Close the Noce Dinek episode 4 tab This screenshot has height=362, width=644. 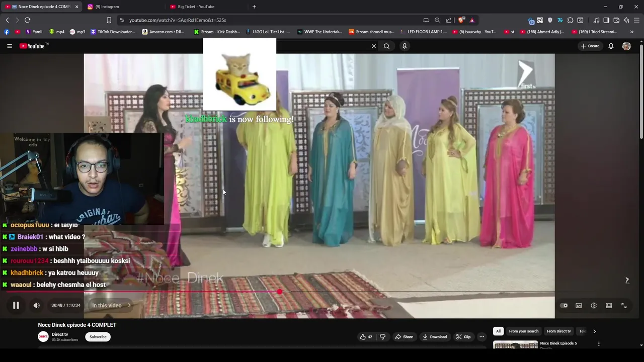[76, 7]
